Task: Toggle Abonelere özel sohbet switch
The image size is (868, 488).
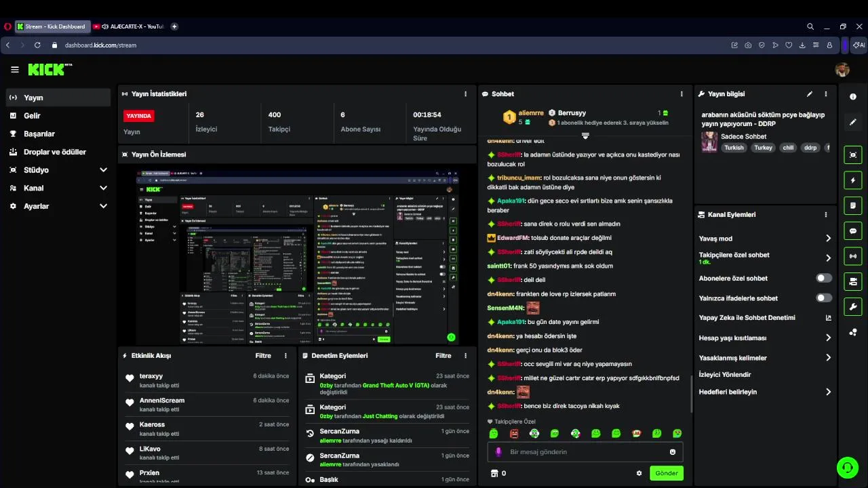Action: pos(824,279)
